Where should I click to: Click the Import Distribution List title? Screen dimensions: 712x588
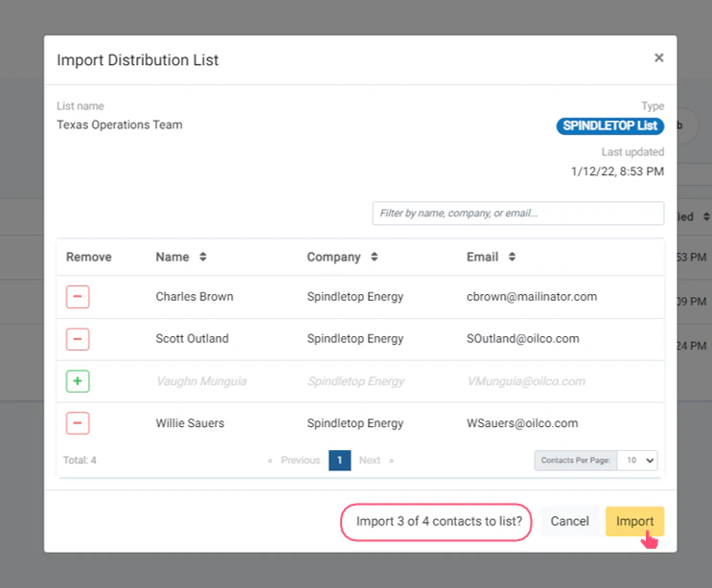coord(138,60)
